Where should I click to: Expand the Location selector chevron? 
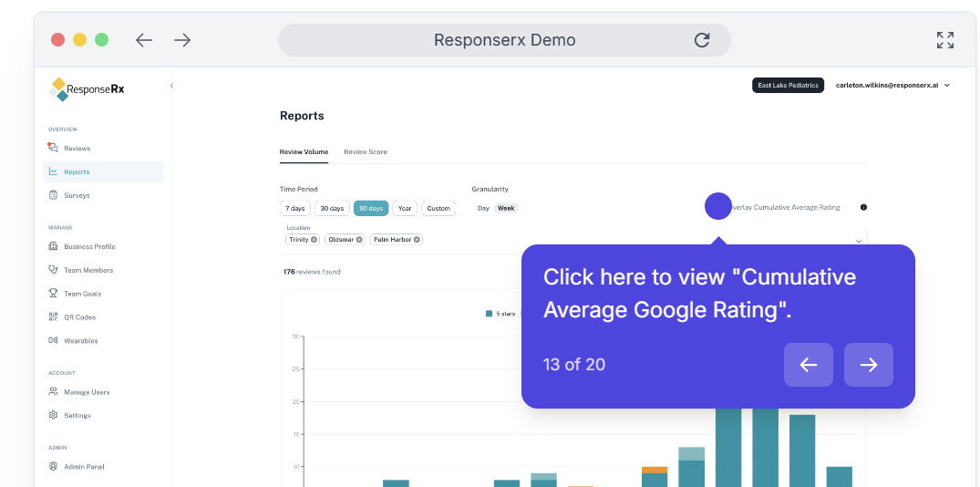(x=859, y=241)
